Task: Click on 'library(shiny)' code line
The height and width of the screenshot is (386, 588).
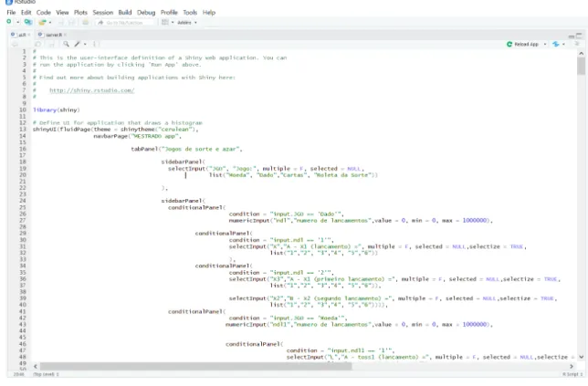Action: [57, 110]
